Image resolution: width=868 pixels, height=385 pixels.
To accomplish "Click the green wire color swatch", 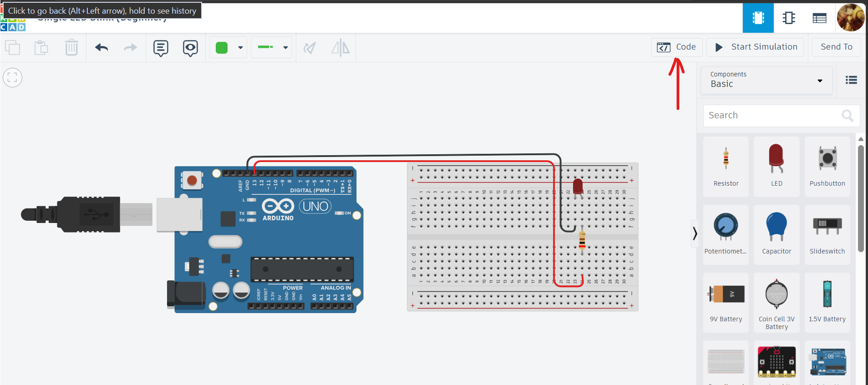I will [222, 47].
